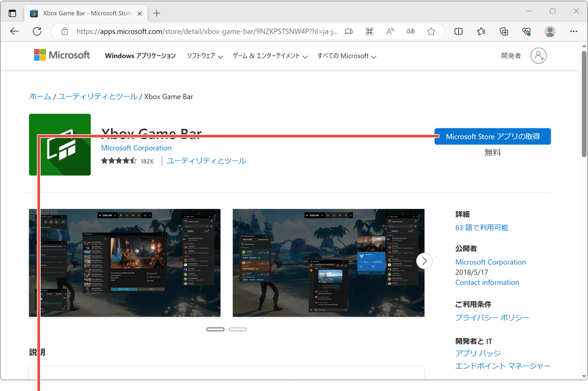
Task: Click the sign-in avatar on the store header
Action: coord(539,55)
